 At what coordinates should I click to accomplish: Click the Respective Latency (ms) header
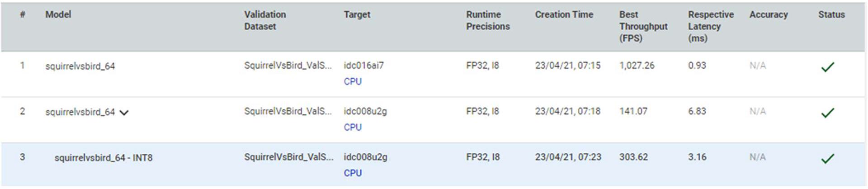pyautogui.click(x=711, y=26)
